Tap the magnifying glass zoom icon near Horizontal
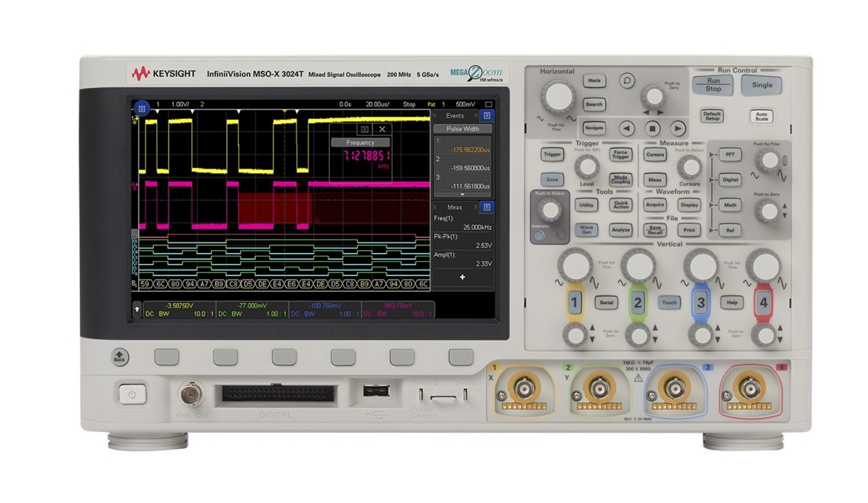868x503 pixels. [627, 81]
